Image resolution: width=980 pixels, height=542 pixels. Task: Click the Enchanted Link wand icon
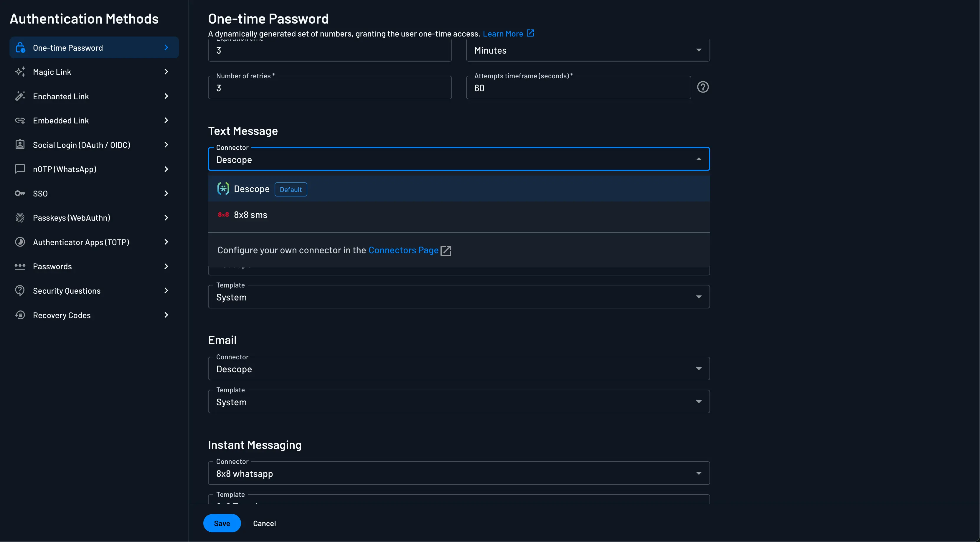point(20,96)
